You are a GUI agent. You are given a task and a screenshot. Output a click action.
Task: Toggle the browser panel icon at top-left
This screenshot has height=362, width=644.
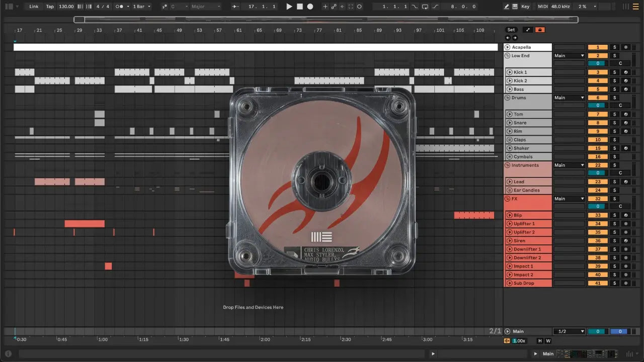pos(9,7)
